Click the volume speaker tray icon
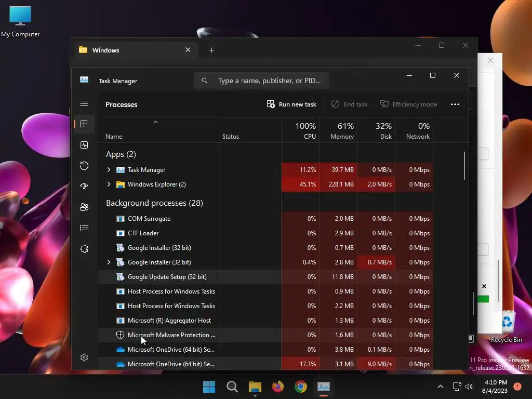The image size is (532, 399). [x=469, y=387]
